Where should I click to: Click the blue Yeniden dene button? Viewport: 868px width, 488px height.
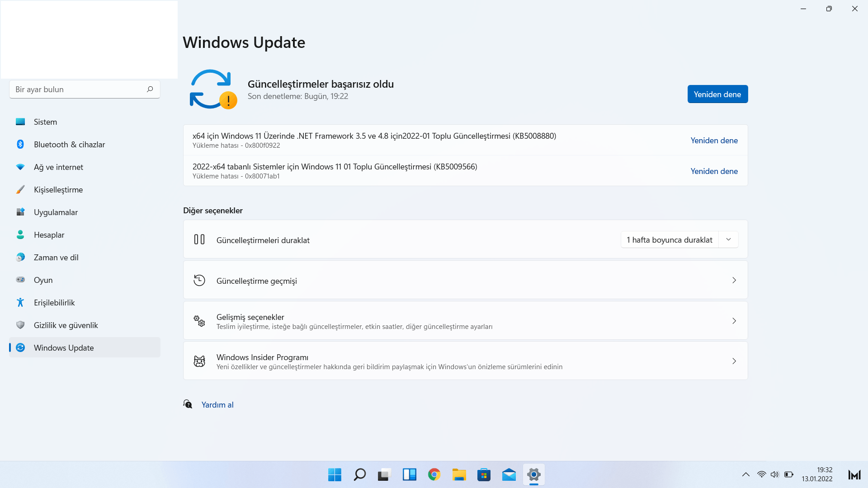pos(717,94)
